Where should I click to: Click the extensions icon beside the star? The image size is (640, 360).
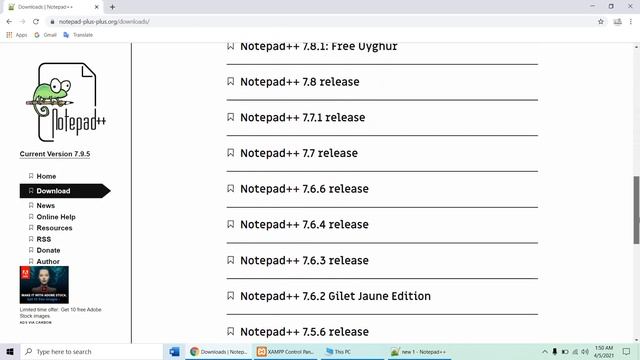click(618, 22)
